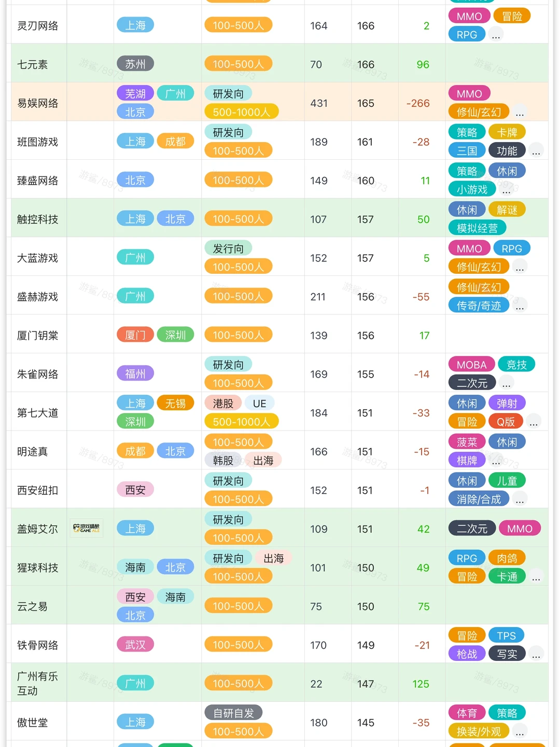Click the 韩股 tag in 明途真 row
This screenshot has width=560, height=747.
[223, 460]
